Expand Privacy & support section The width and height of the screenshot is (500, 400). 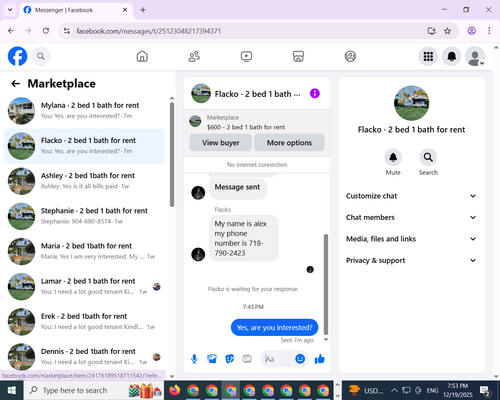[x=411, y=260]
